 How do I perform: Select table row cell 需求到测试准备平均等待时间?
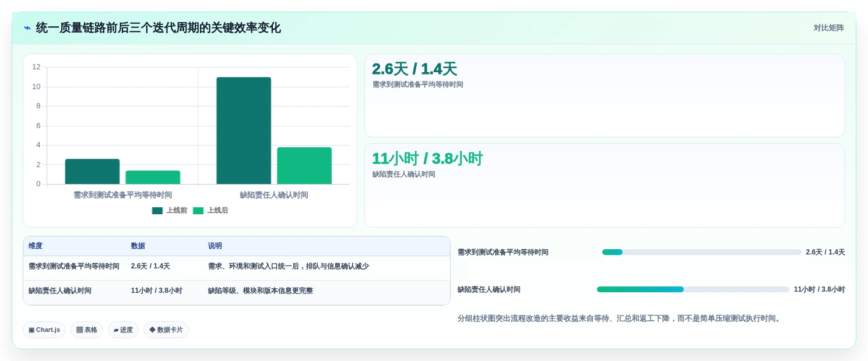(x=74, y=266)
